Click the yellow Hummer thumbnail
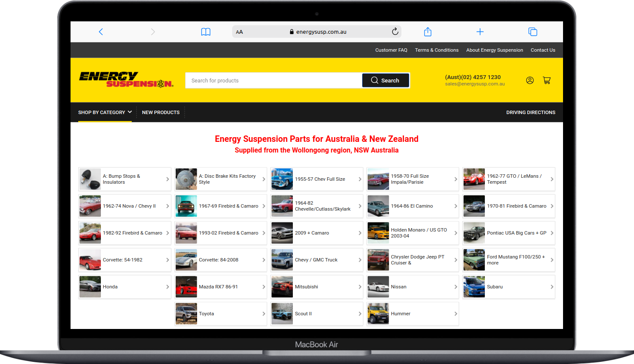 378,314
